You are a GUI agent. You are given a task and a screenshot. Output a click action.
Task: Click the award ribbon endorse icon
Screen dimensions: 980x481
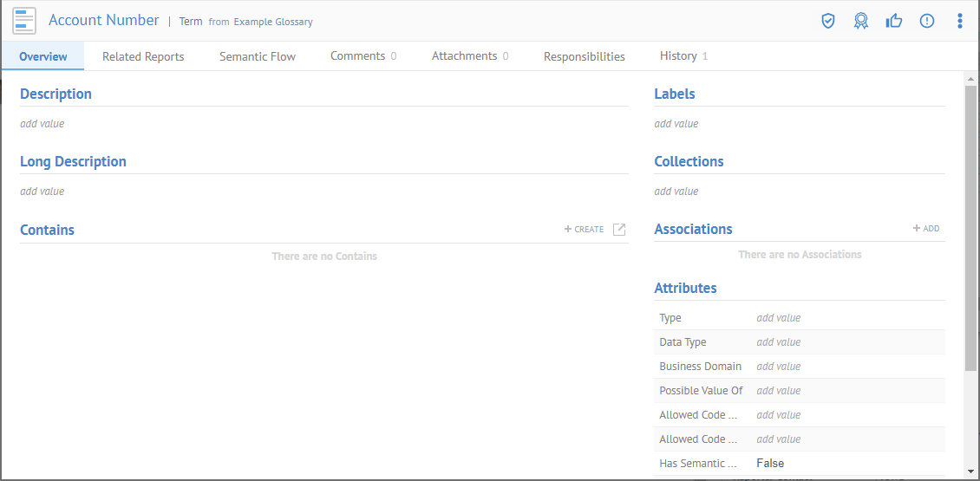click(860, 21)
